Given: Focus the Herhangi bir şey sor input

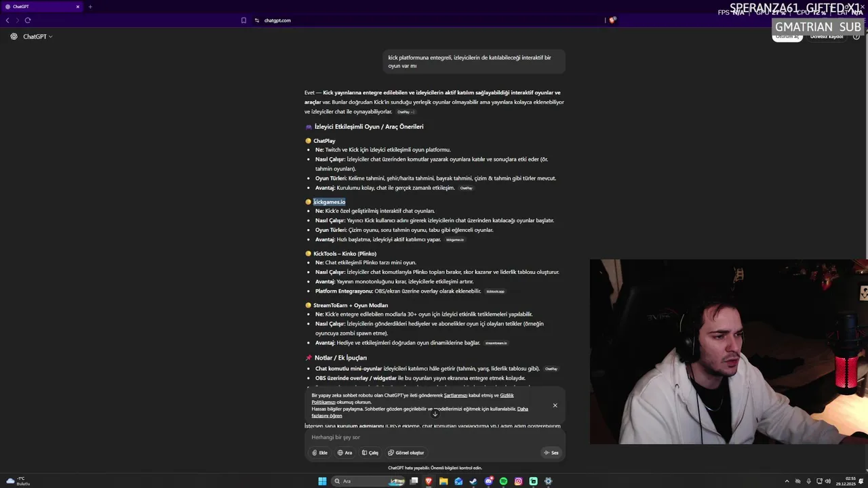Looking at the screenshot, I should click(435, 437).
